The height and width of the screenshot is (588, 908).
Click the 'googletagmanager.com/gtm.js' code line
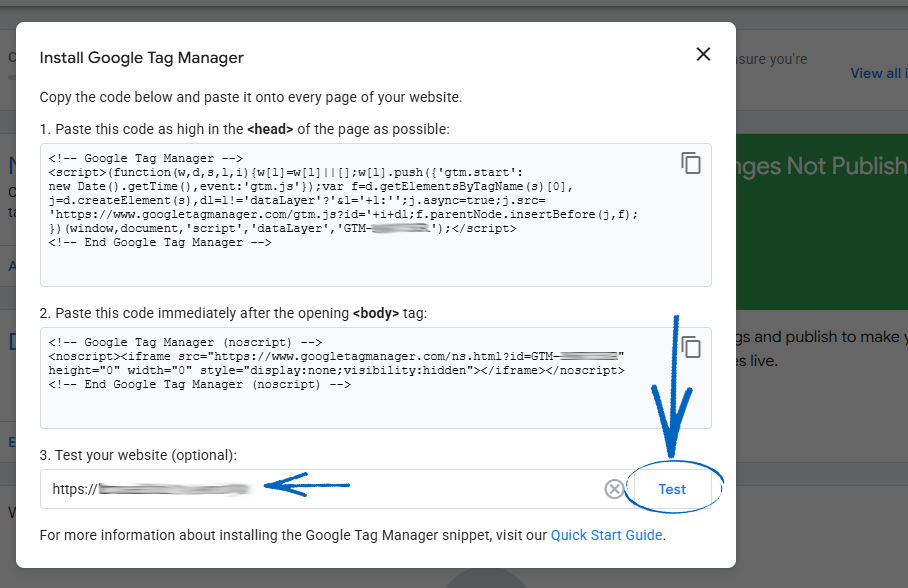[343, 214]
